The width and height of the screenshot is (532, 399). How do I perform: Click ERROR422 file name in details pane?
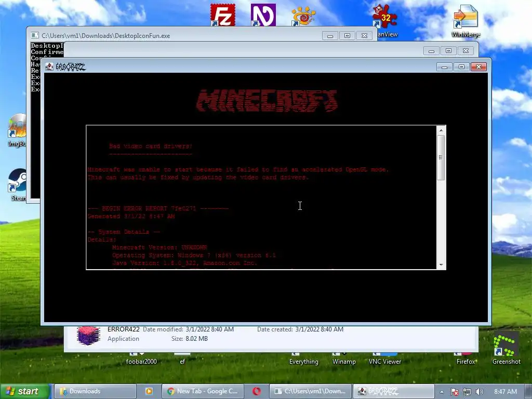[x=124, y=329]
